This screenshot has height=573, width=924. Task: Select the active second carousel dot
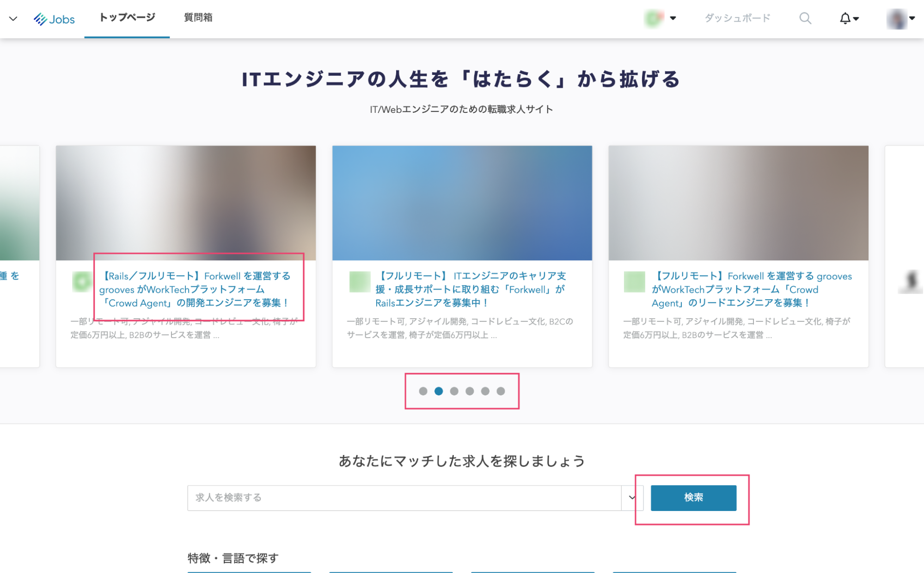tap(439, 391)
